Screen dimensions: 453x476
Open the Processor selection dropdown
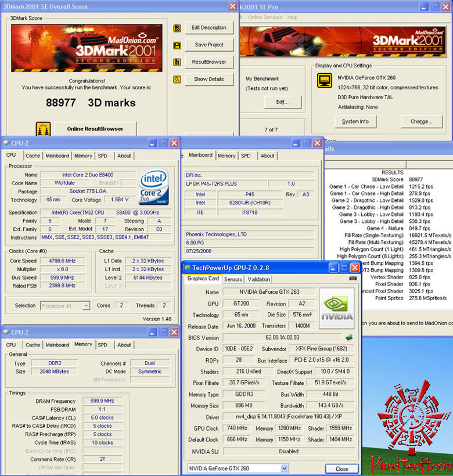click(x=86, y=306)
